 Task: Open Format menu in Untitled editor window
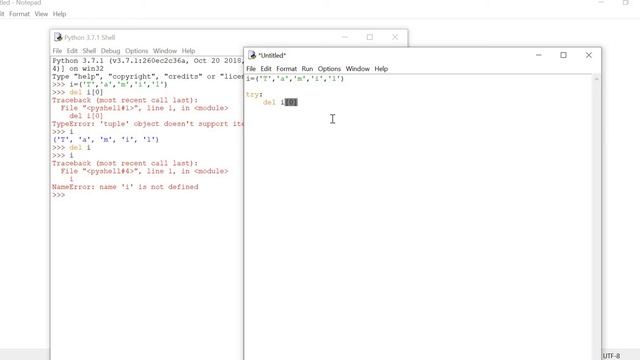pos(287,69)
